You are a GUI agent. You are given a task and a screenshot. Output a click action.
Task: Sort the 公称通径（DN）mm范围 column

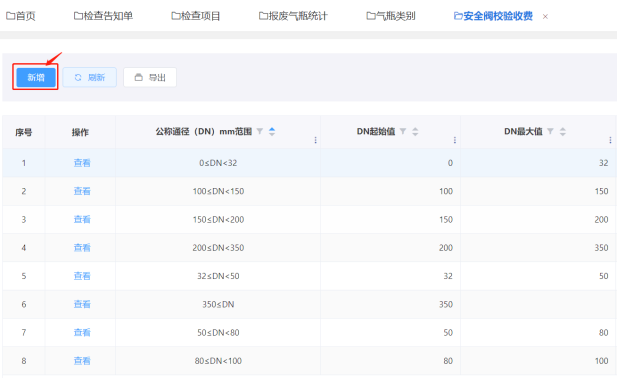pyautogui.click(x=272, y=131)
